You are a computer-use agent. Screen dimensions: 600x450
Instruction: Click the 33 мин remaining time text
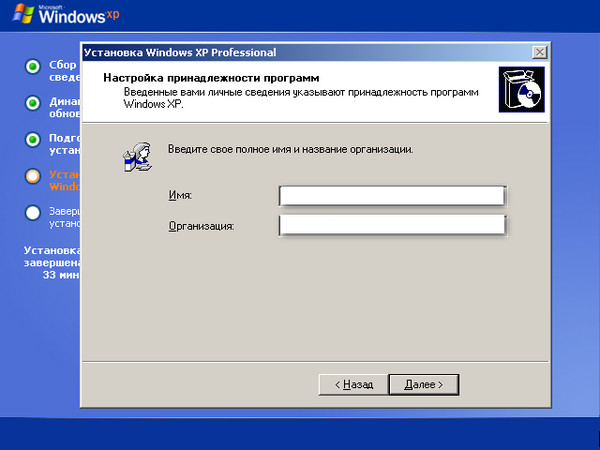61,275
